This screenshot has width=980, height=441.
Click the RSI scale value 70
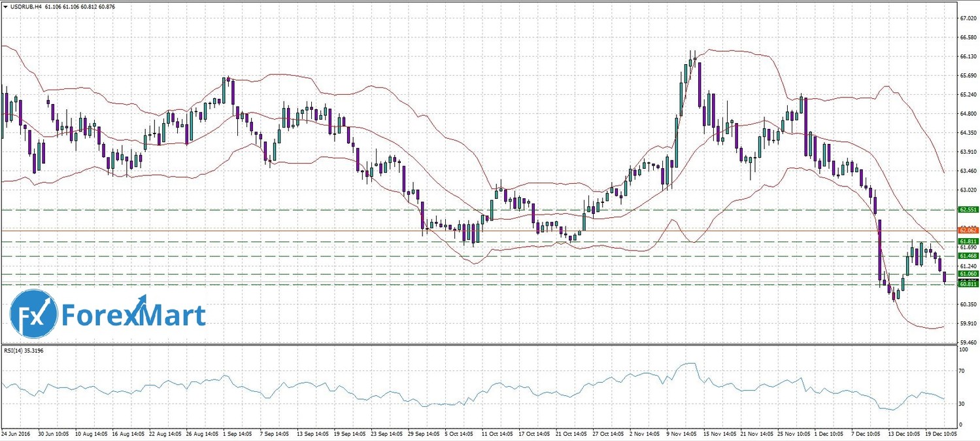[x=962, y=371]
